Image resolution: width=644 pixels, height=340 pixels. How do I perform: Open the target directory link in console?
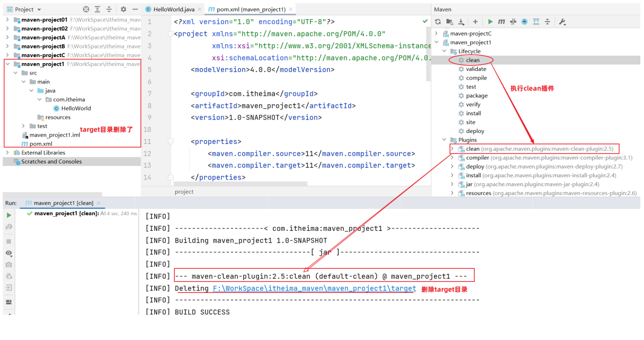click(x=314, y=288)
